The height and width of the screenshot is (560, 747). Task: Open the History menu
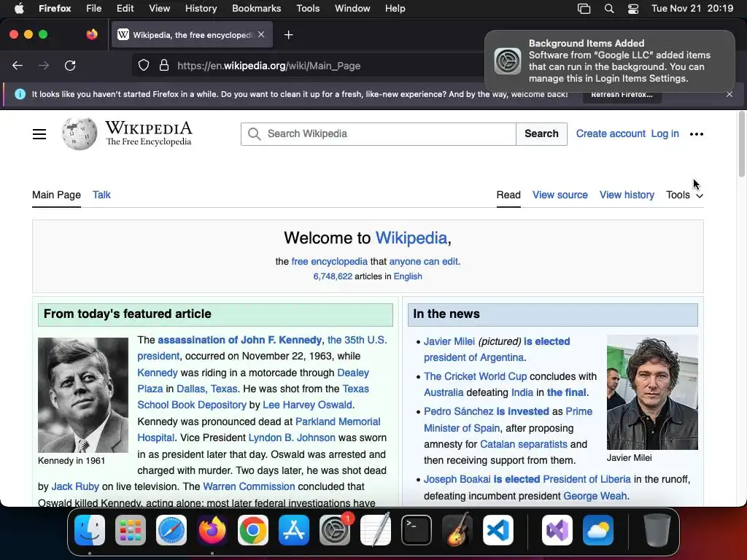pyautogui.click(x=201, y=8)
